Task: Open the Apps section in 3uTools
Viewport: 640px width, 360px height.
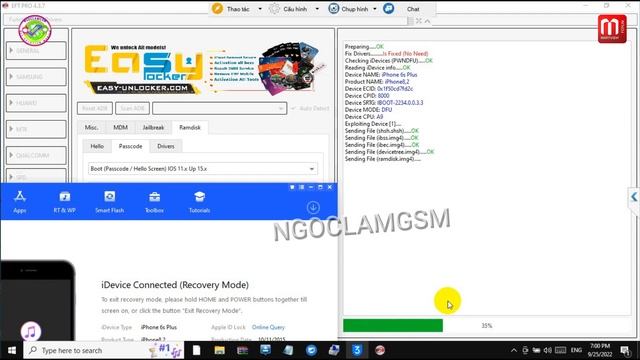Action: (20, 202)
